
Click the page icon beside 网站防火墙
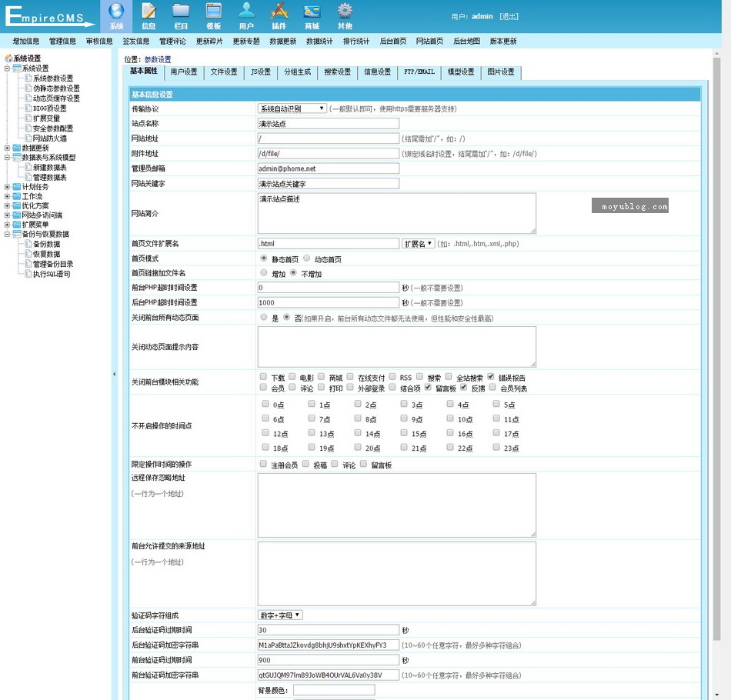(x=28, y=138)
